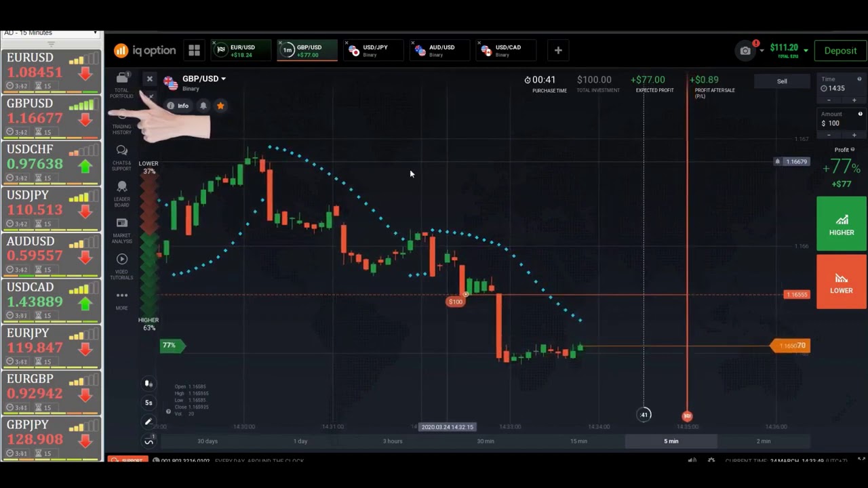The width and height of the screenshot is (868, 488).
Task: Open the chart type candle icon
Action: tap(149, 384)
